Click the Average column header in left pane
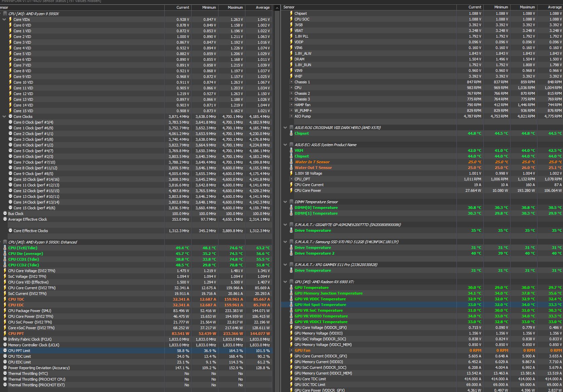The image size is (563, 392). point(258,7)
